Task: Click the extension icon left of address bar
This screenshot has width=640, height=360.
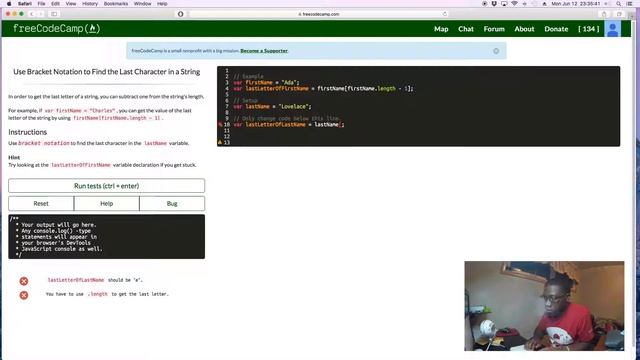Action: (180, 14)
